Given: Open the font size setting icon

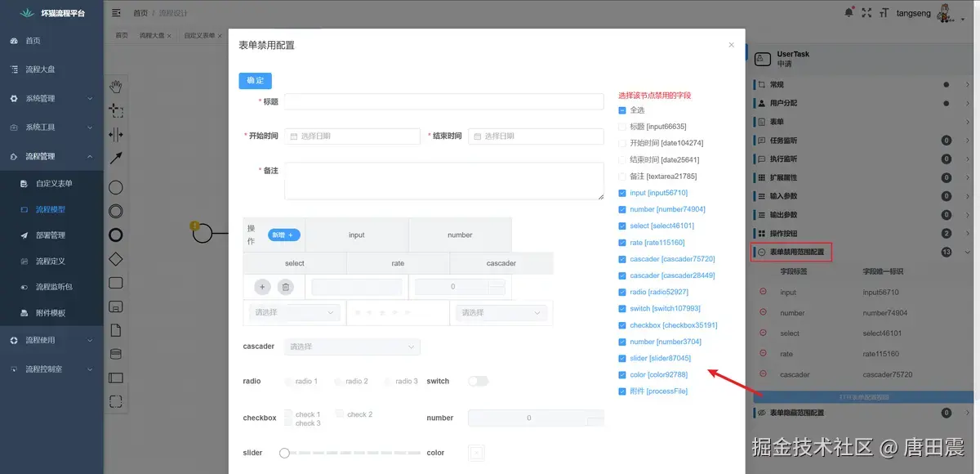Looking at the screenshot, I should point(884,12).
